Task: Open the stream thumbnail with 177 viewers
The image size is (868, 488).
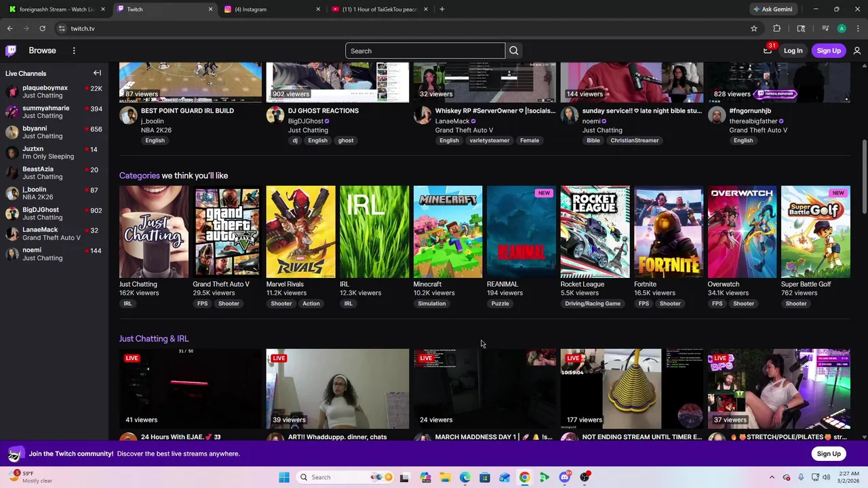Action: coord(632,389)
